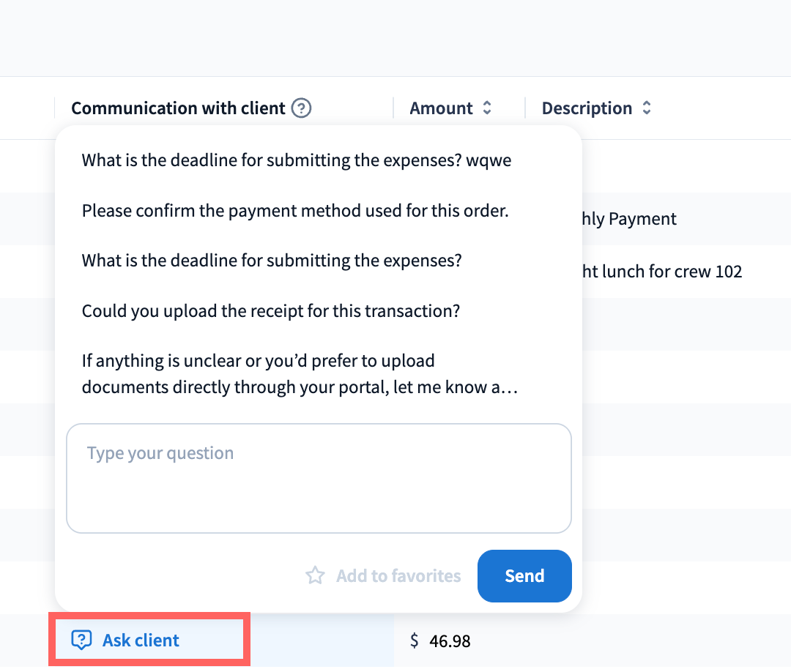Focus the 'Type your question' text area
Viewport: 791px width, 672px height.
point(319,478)
